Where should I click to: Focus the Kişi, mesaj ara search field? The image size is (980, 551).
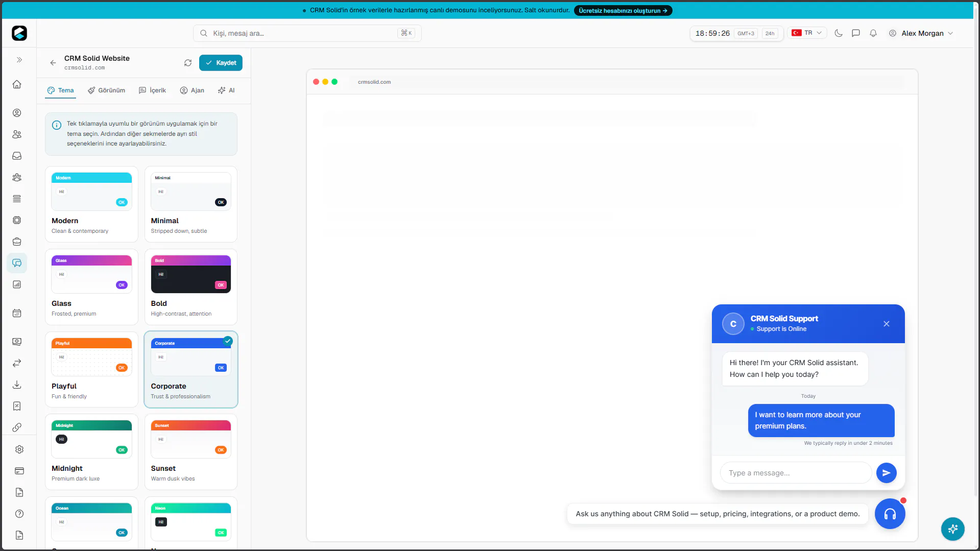coord(307,33)
